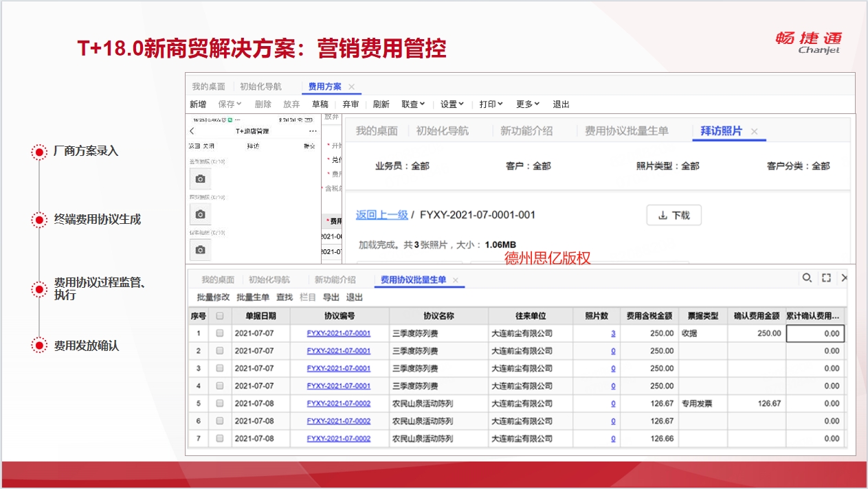Click the 费用含税金额 column header

click(x=649, y=316)
